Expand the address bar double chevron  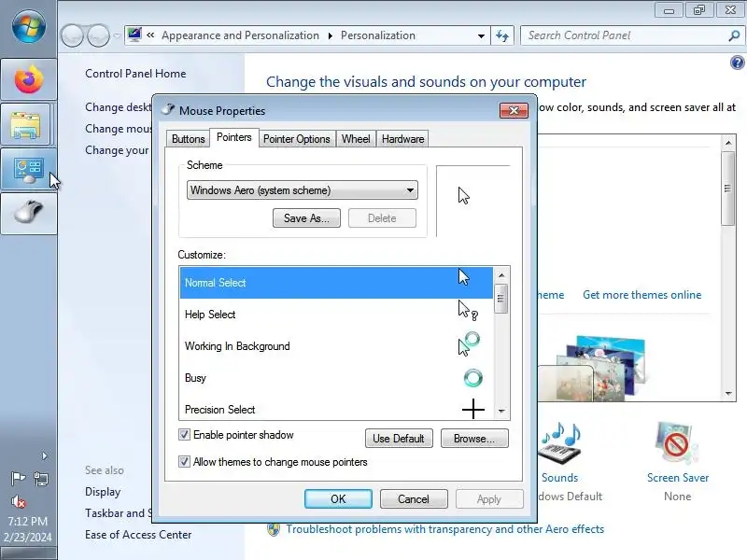150,35
